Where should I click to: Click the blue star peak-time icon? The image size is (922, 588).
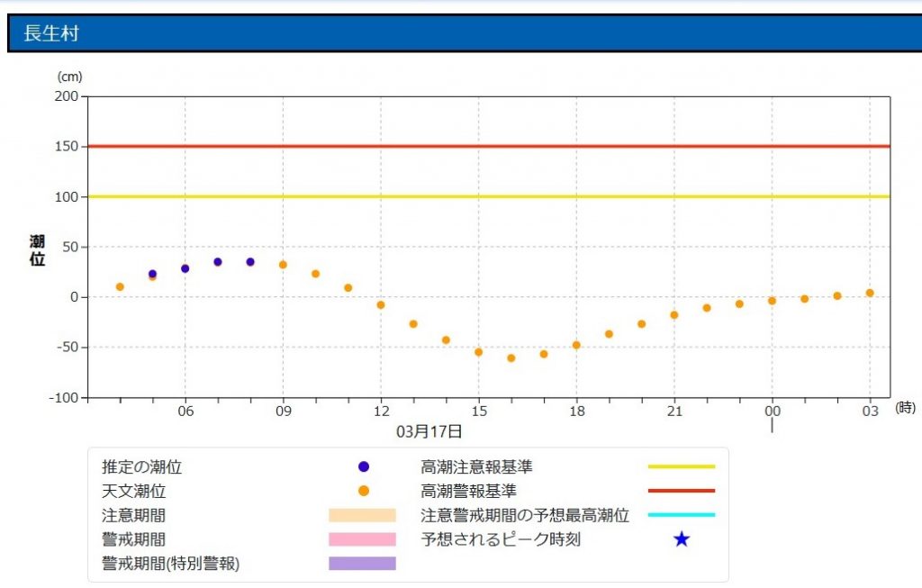[682, 538]
